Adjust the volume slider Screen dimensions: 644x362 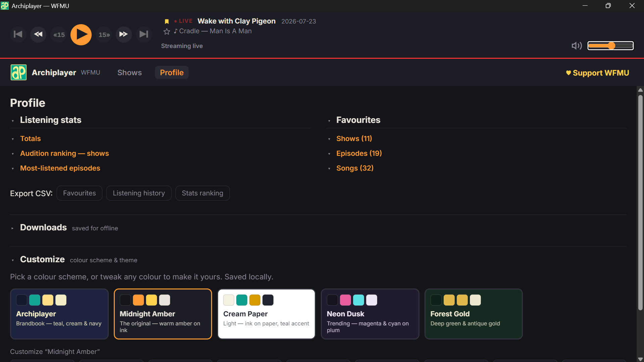[610, 46]
